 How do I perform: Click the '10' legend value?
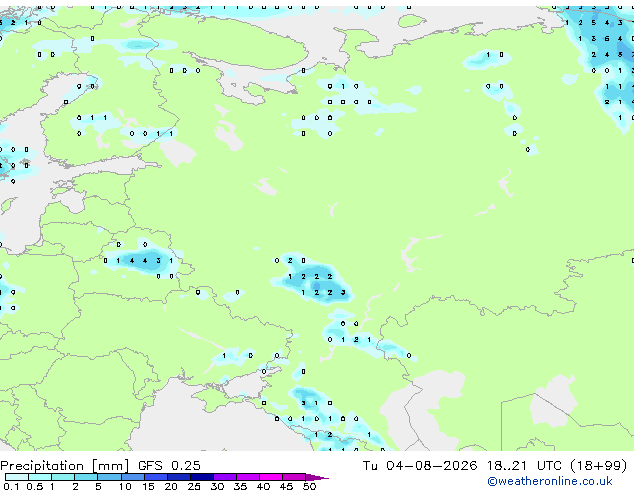(125, 486)
